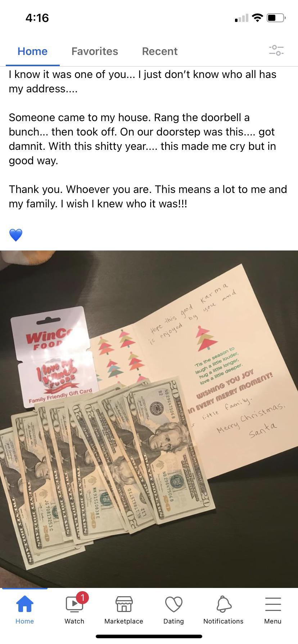Open the Marketplace storefront icon

pyautogui.click(x=124, y=604)
